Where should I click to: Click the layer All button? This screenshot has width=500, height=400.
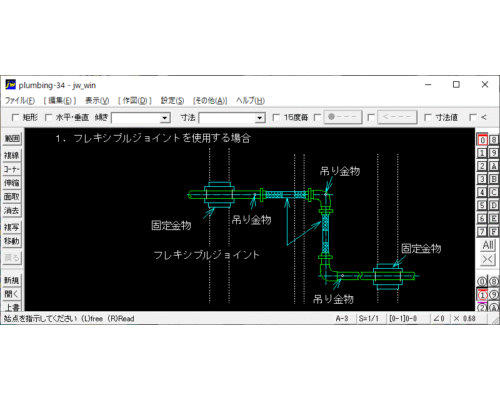click(488, 245)
